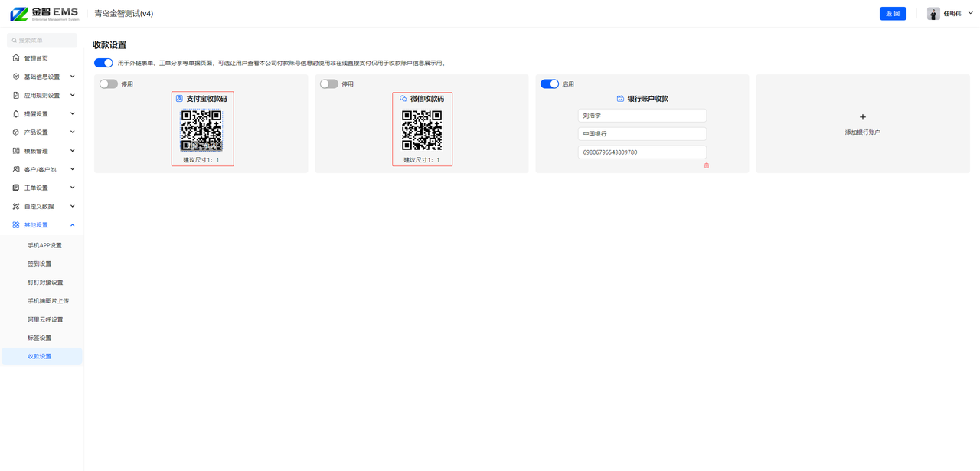Click the 模板管理 sidebar icon
This screenshot has width=980, height=471.
click(16, 151)
